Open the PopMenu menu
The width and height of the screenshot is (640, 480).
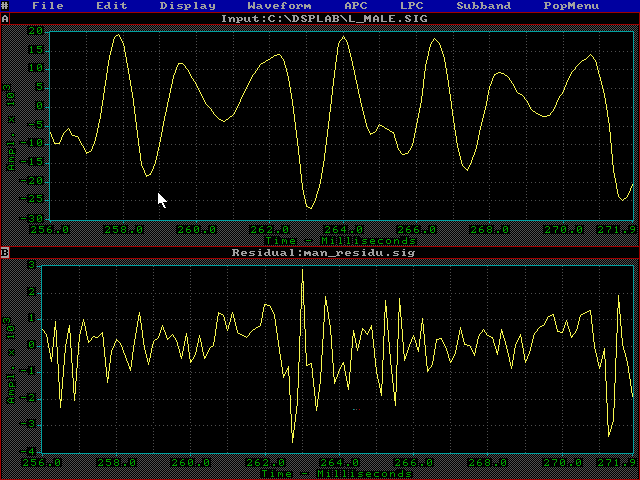571,6
